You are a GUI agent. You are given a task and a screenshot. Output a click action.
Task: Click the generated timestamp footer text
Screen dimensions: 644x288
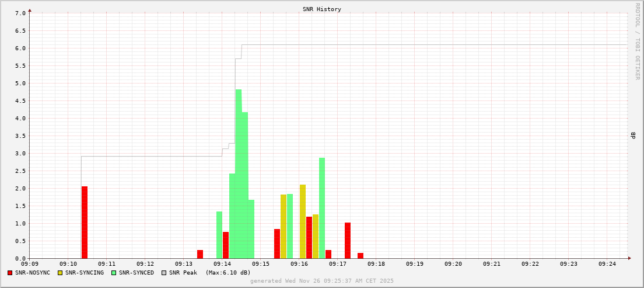pyautogui.click(x=322, y=281)
